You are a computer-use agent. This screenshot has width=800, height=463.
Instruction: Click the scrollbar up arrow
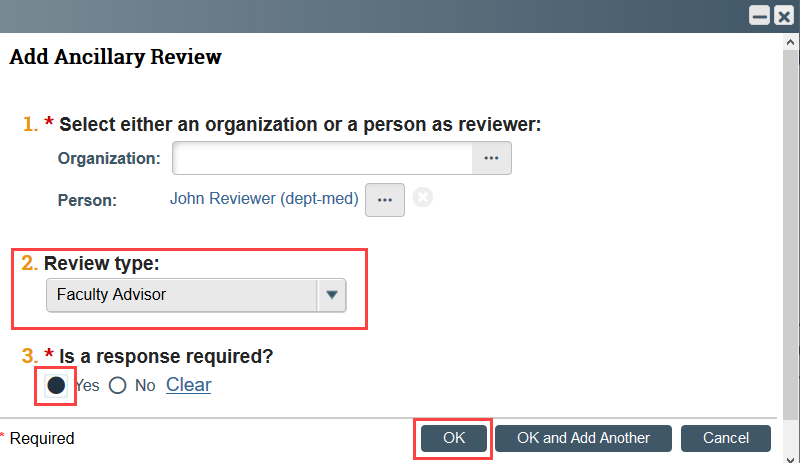tap(790, 42)
